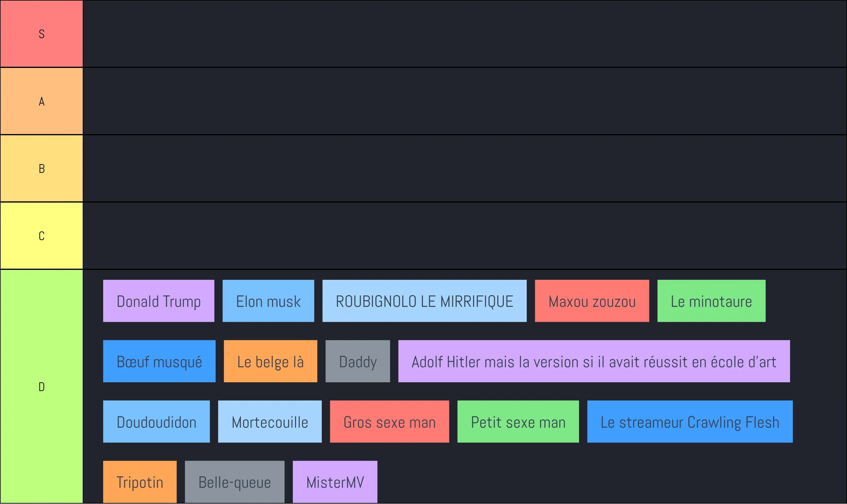Select the orange Tripotin card
Image resolution: width=847 pixels, height=504 pixels.
(x=140, y=482)
